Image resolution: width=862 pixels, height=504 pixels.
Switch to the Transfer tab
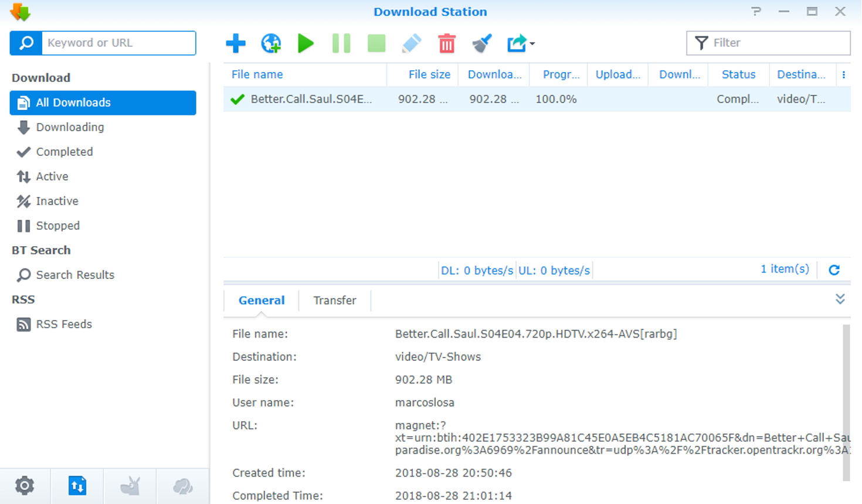(335, 301)
